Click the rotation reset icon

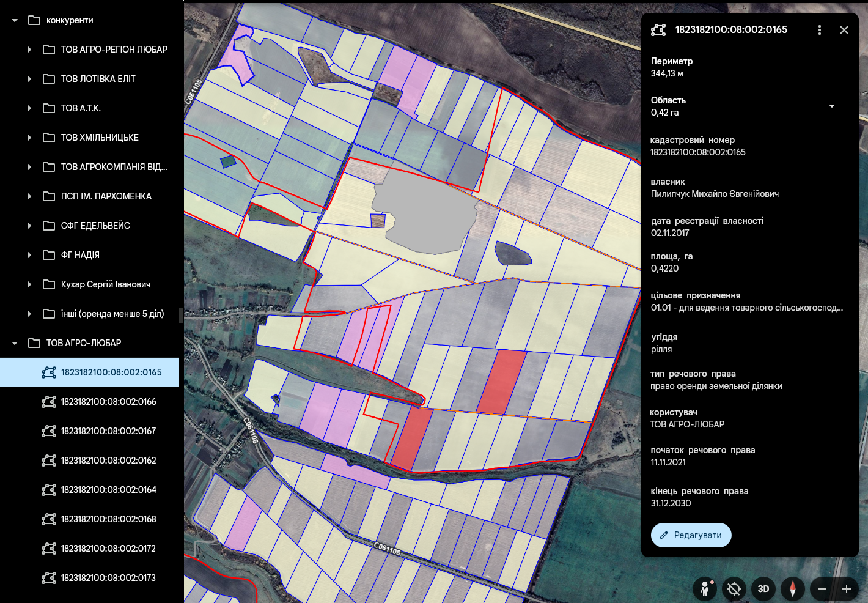[x=734, y=589]
